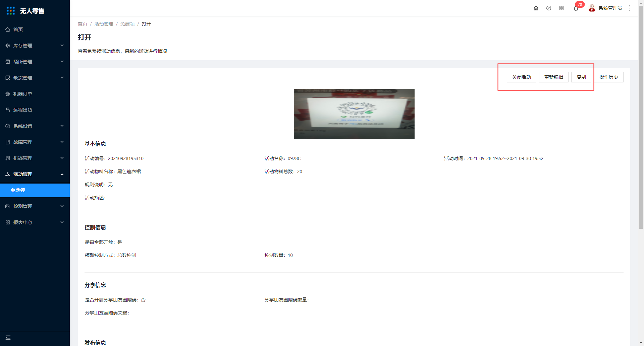The width and height of the screenshot is (644, 346).
Task: Click the 机器订单 sidebar icon
Action: coord(8,94)
